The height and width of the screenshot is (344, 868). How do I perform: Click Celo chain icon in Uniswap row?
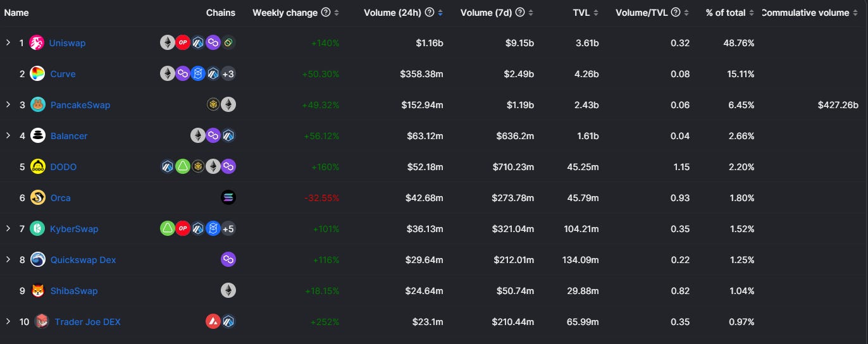pos(228,43)
